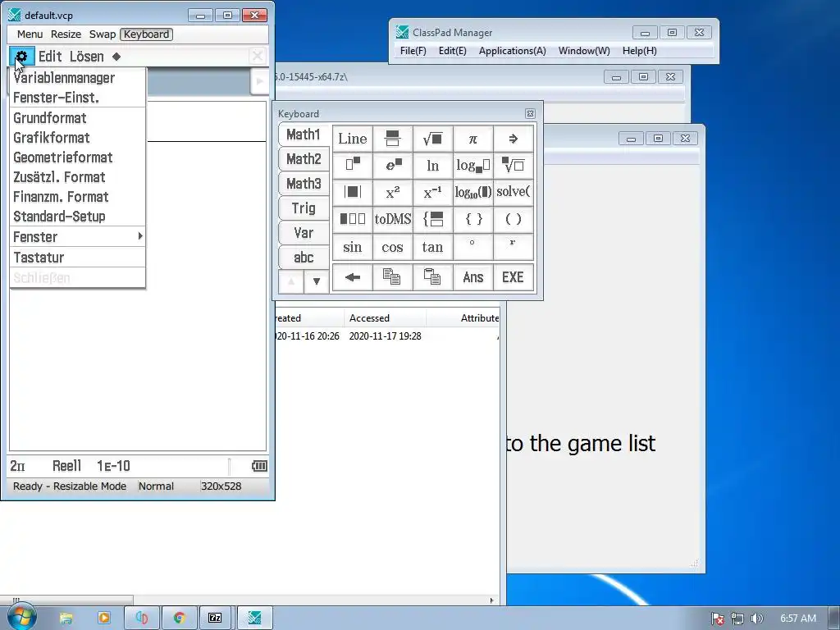The width and height of the screenshot is (840, 630).
Task: Open Fenster-Einst. menu entry
Action: click(78, 98)
